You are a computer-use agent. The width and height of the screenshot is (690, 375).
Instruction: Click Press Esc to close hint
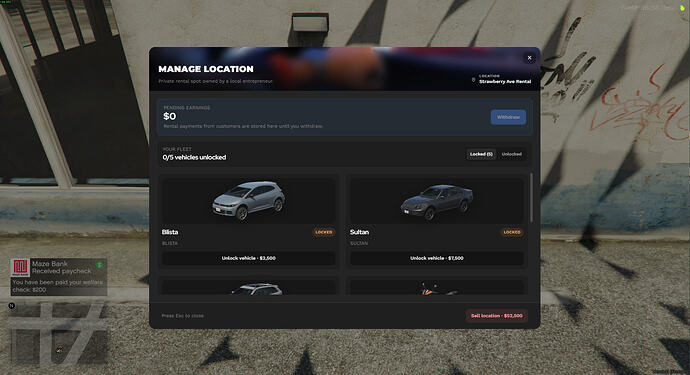coord(182,316)
